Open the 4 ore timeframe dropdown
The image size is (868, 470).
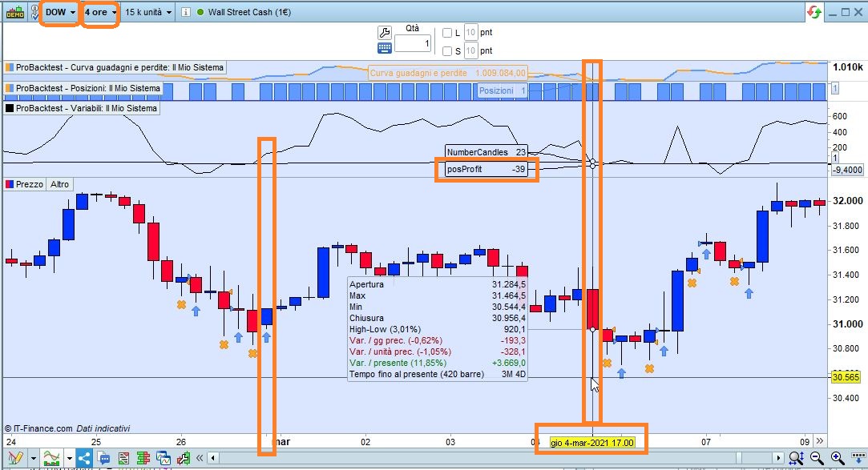[100, 12]
